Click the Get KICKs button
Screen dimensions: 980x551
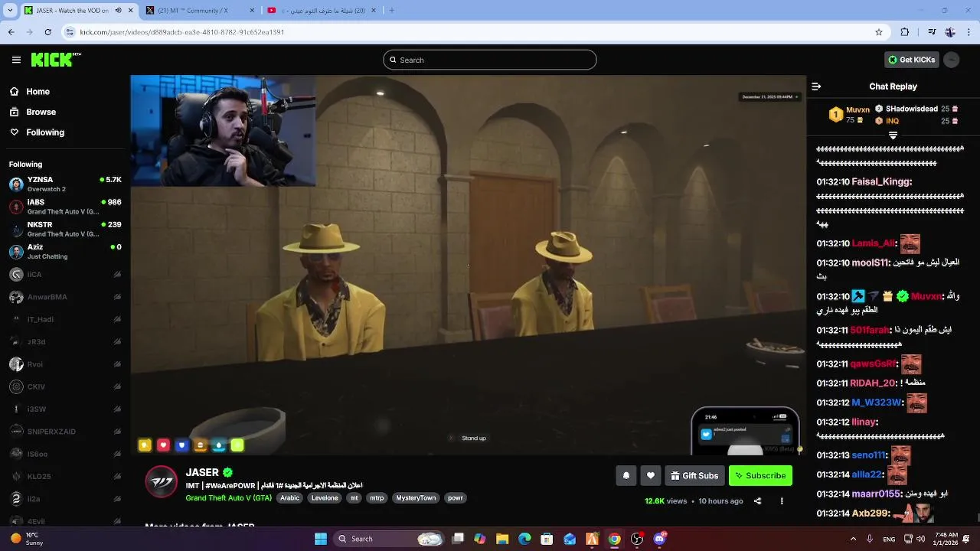tap(911, 60)
